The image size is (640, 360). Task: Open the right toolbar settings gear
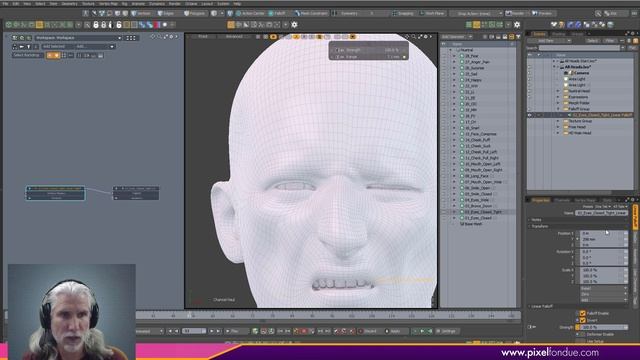click(x=517, y=25)
